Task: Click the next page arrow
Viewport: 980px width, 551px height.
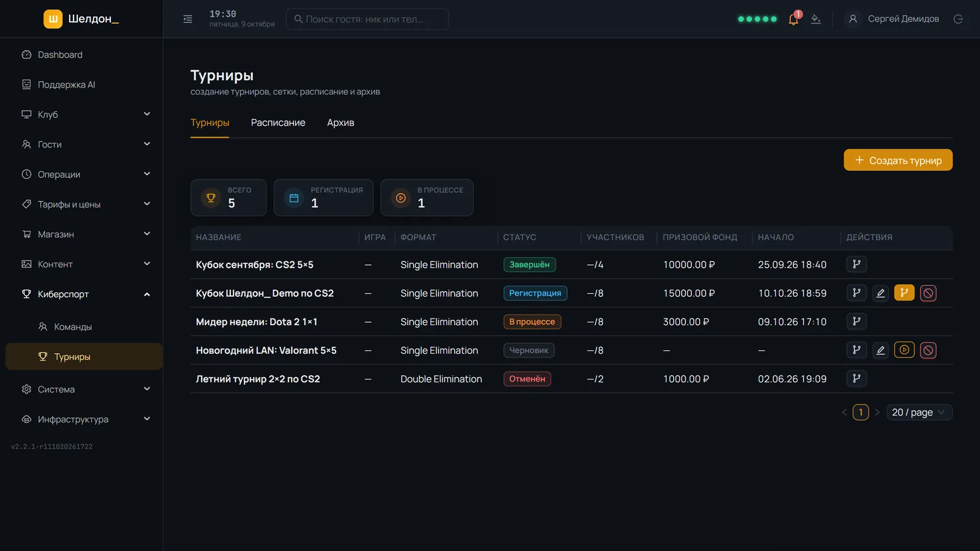Action: pyautogui.click(x=877, y=413)
